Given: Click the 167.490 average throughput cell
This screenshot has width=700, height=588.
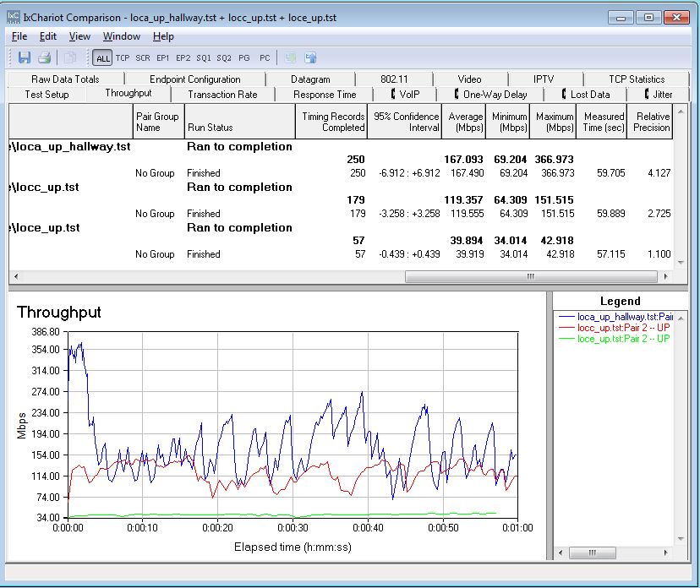Looking at the screenshot, I should click(x=467, y=172).
